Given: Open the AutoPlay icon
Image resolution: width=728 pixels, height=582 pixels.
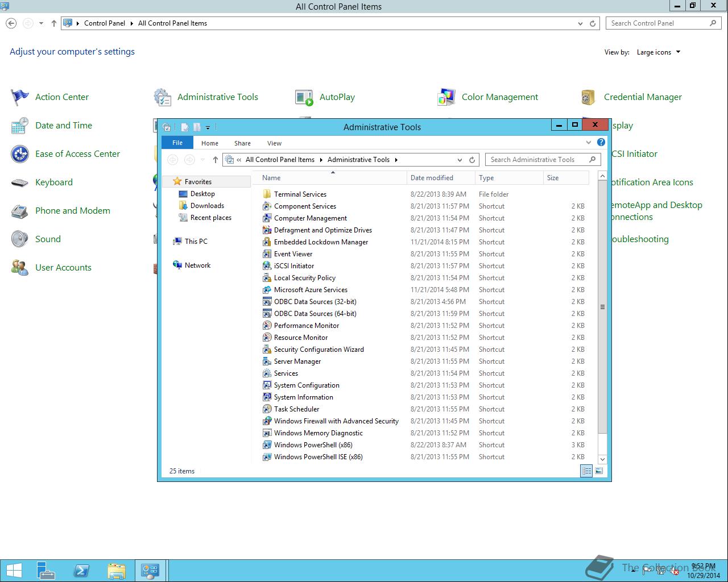Looking at the screenshot, I should tap(304, 97).
